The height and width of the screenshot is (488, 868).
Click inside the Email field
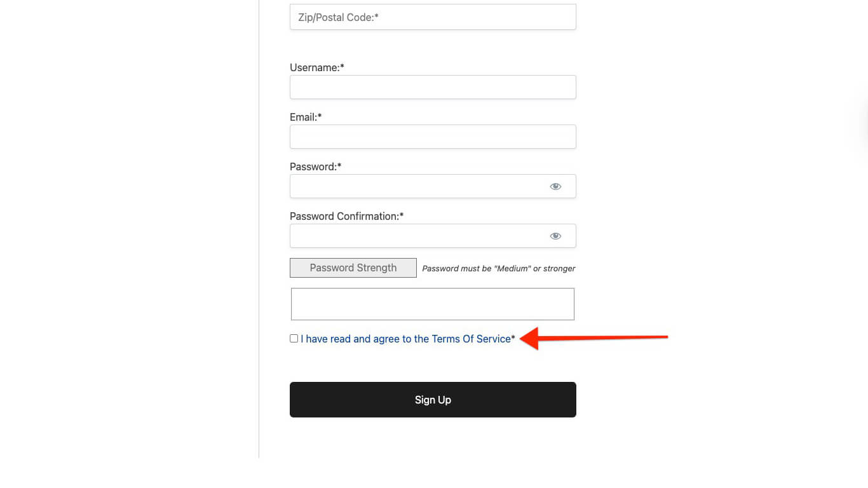pos(433,137)
